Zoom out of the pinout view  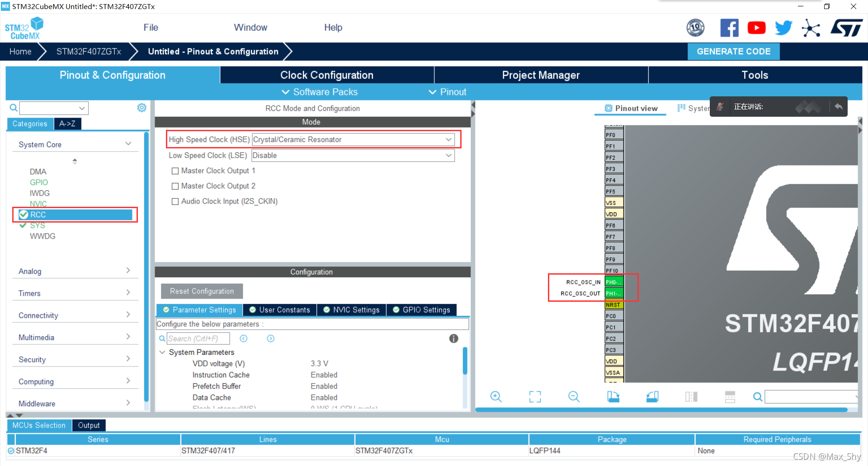pyautogui.click(x=574, y=397)
